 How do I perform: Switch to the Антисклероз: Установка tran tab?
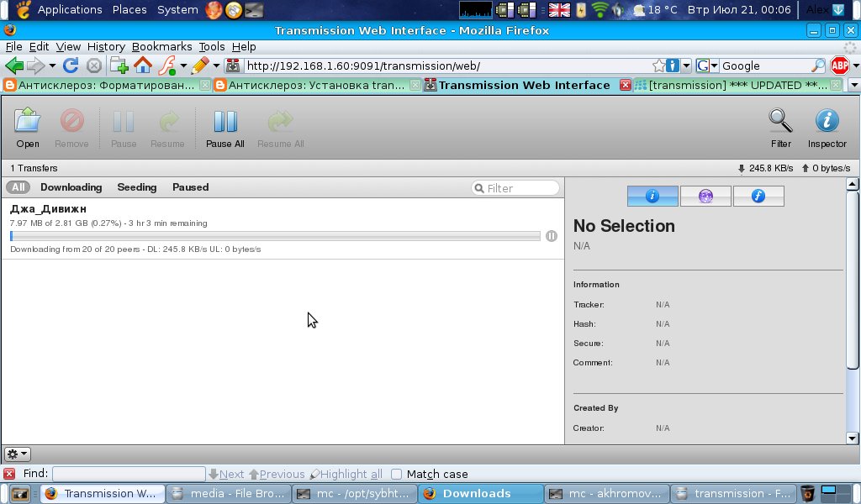point(316,85)
